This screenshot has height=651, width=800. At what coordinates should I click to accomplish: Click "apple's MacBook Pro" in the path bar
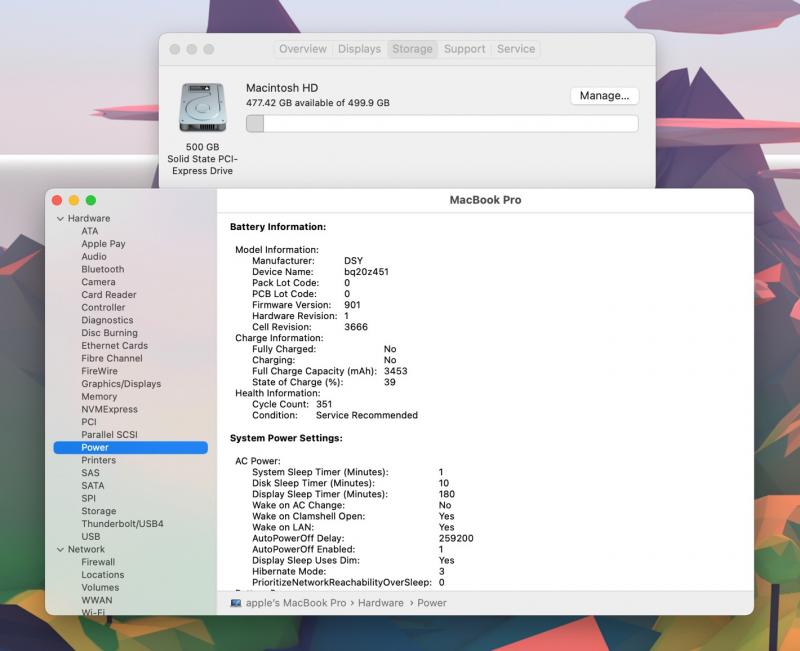click(x=296, y=603)
